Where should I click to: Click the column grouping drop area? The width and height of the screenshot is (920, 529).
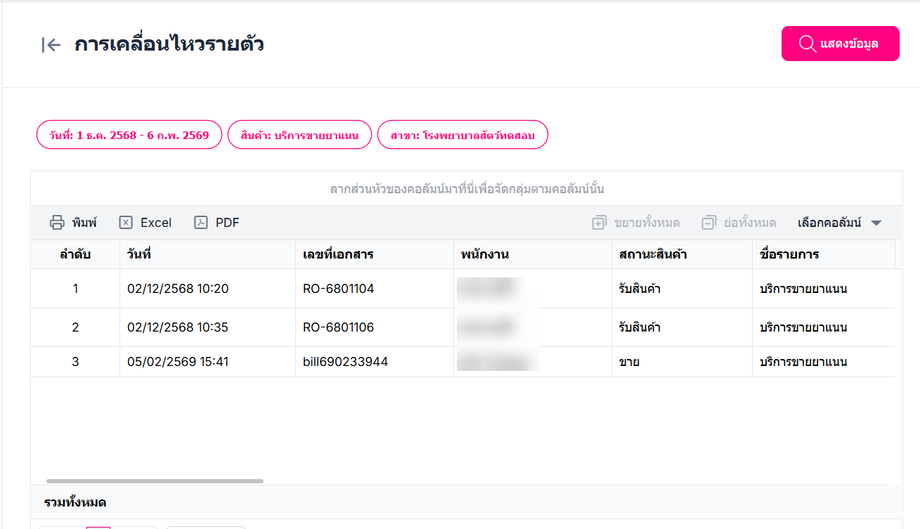pyautogui.click(x=466, y=189)
